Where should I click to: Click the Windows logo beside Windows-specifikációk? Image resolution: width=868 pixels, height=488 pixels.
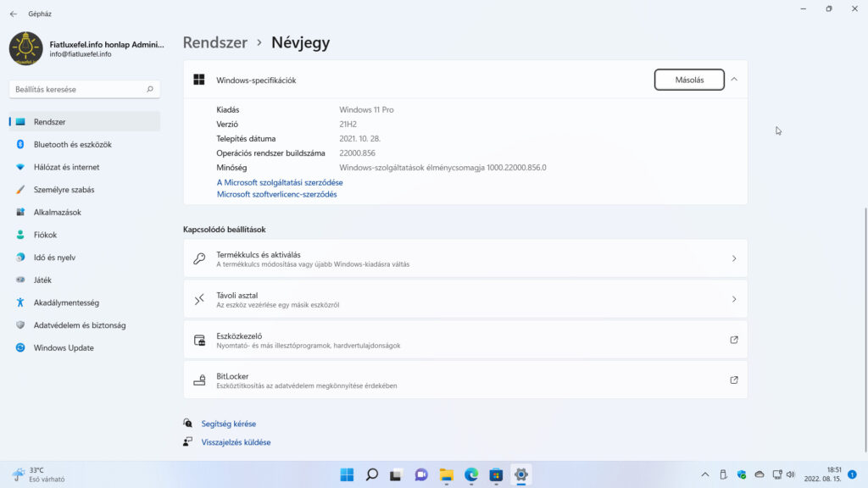coord(199,80)
